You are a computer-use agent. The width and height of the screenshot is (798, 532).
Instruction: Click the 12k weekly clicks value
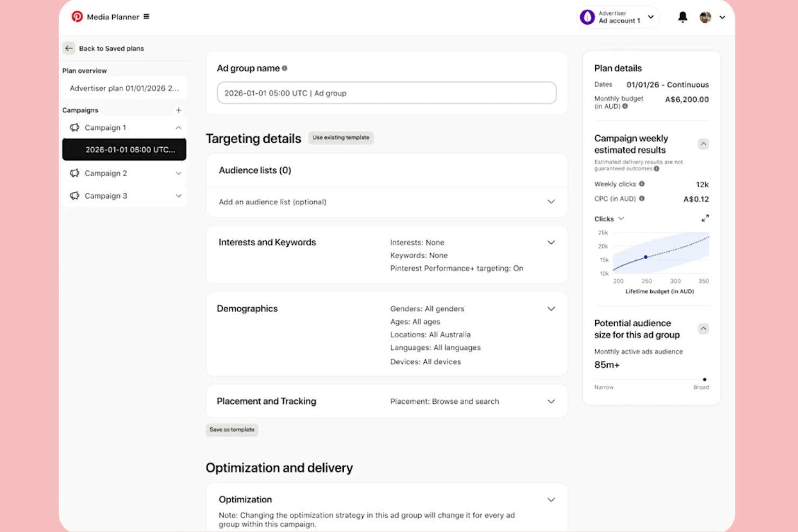click(x=703, y=184)
